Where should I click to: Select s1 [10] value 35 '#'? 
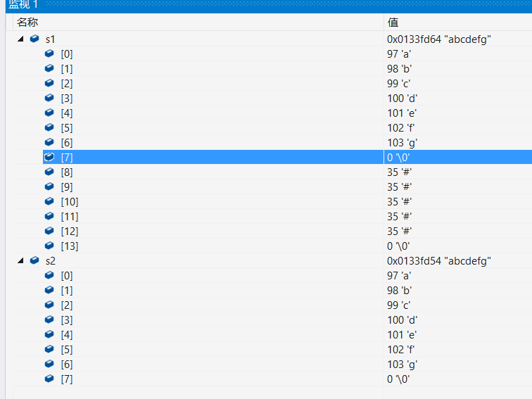click(x=399, y=202)
